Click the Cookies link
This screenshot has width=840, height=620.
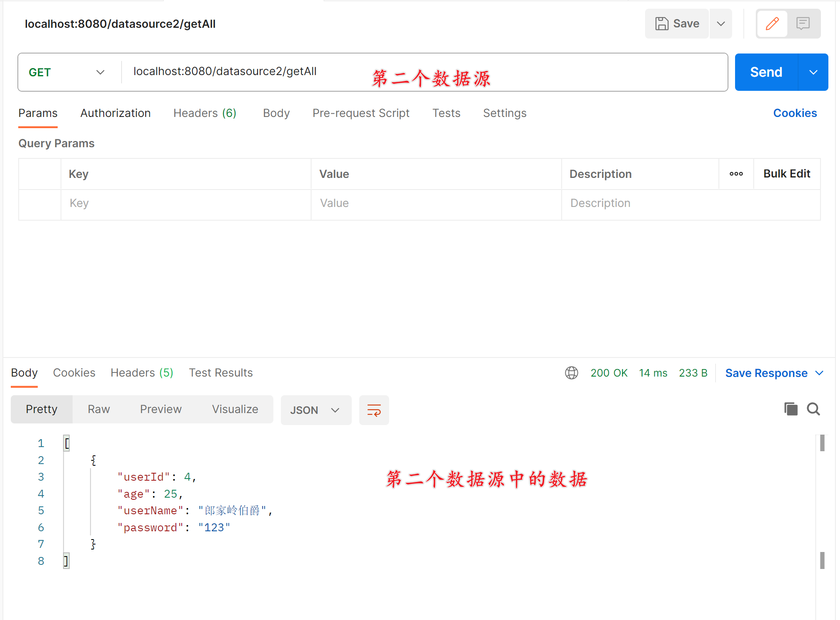pos(795,113)
